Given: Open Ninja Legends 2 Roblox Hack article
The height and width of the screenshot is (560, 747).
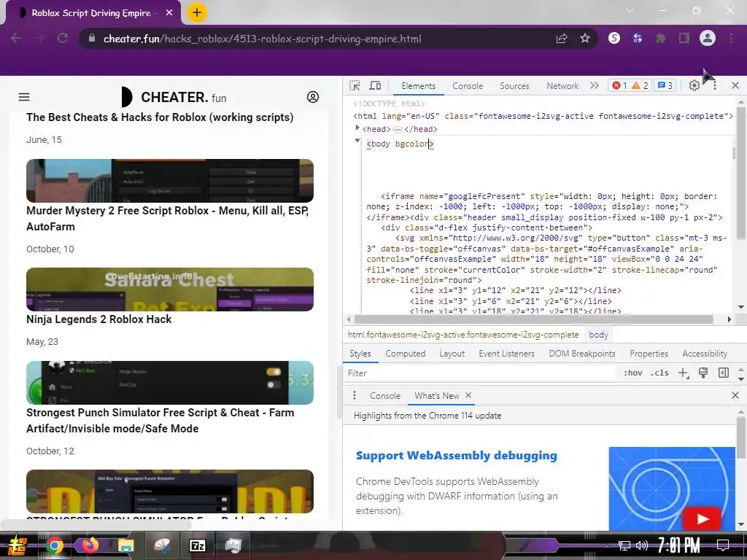Looking at the screenshot, I should 99,319.
